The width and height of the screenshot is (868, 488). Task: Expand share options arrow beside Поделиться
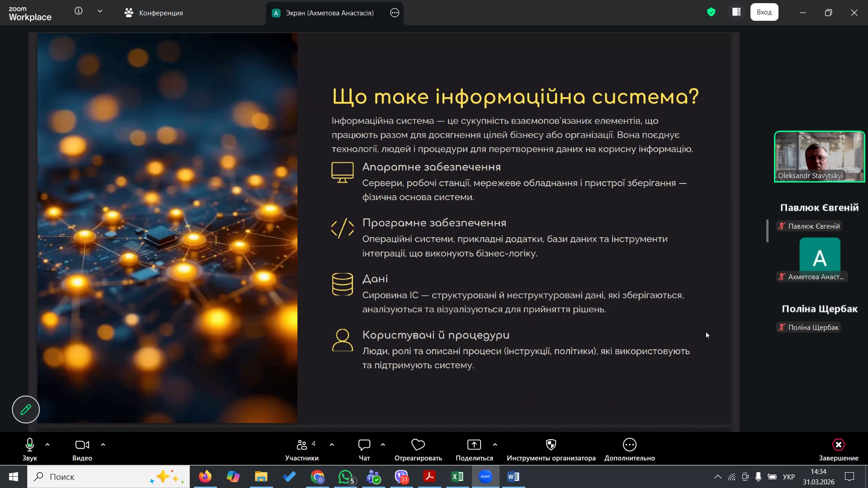[x=495, y=445]
